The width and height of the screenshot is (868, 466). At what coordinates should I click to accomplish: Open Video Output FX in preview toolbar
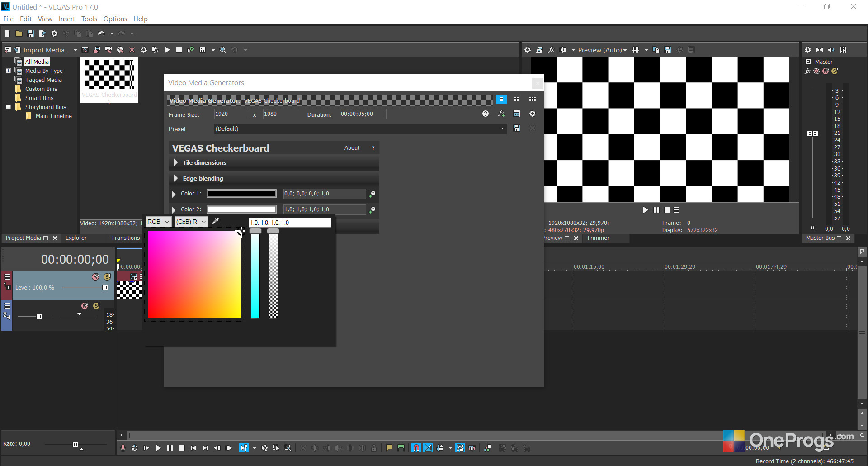(551, 50)
